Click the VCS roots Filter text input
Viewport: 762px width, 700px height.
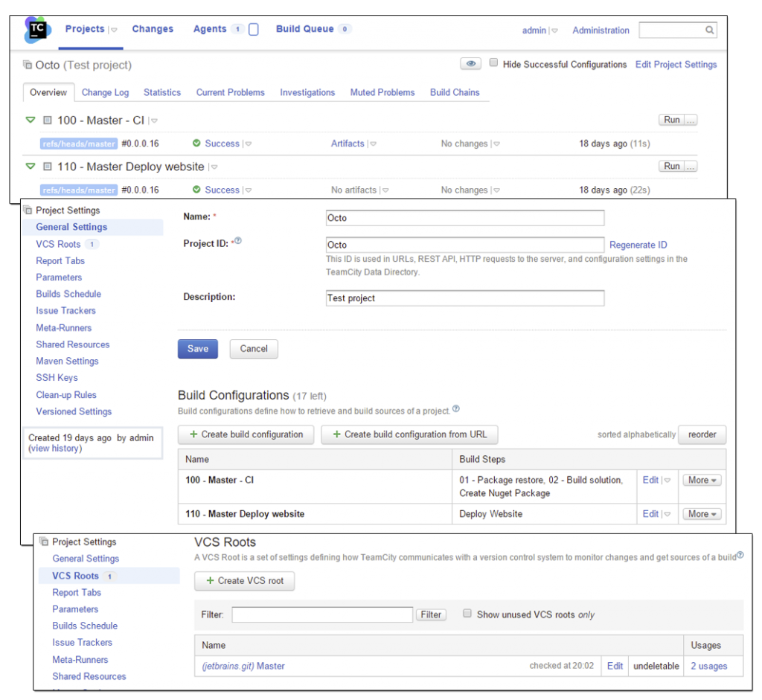[322, 614]
